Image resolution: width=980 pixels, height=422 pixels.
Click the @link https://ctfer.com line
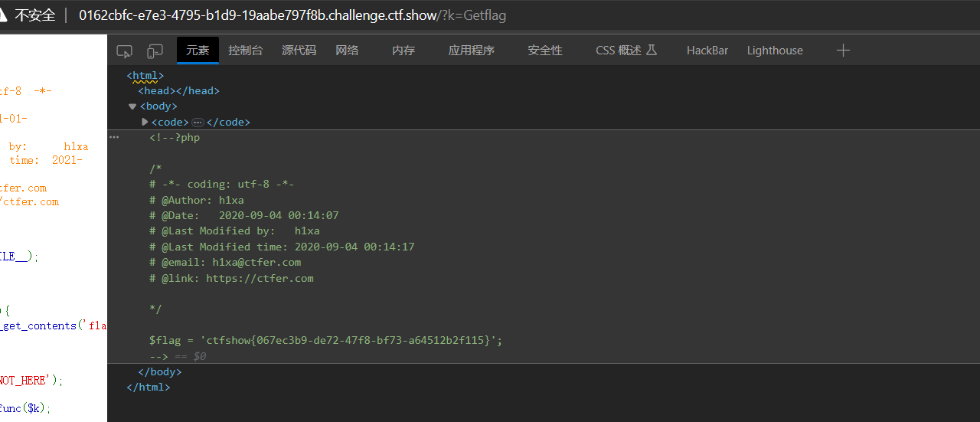[x=231, y=278]
